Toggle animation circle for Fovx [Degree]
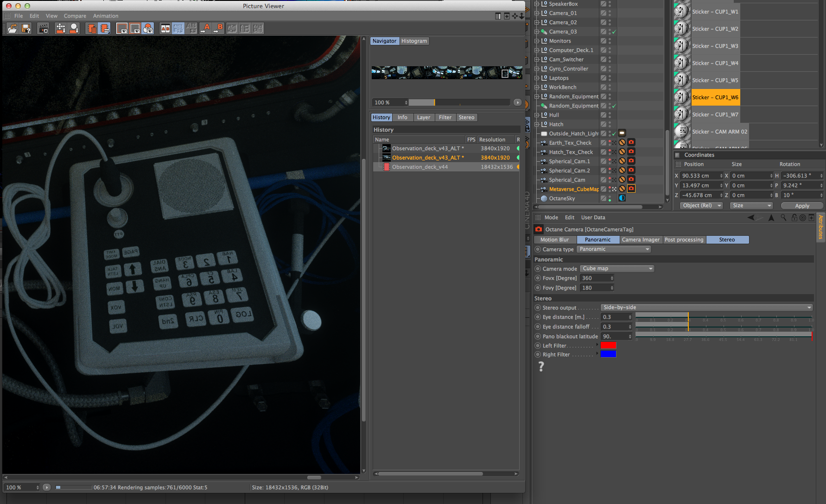 point(538,278)
